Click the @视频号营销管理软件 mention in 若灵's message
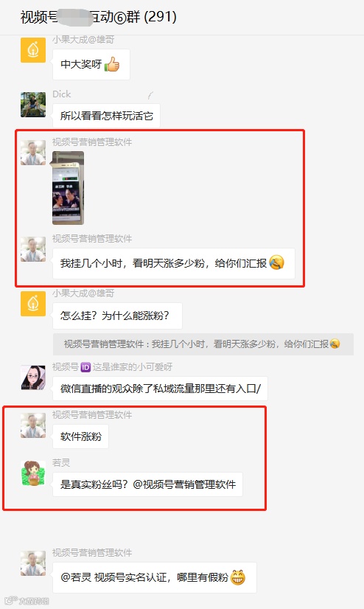Screen dimensions: 364x609 (184, 484)
